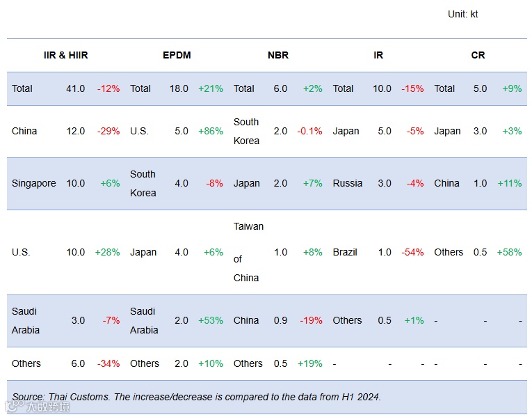The image size is (532, 417).
Task: Select the Singapore country cell
Action: pyautogui.click(x=34, y=183)
